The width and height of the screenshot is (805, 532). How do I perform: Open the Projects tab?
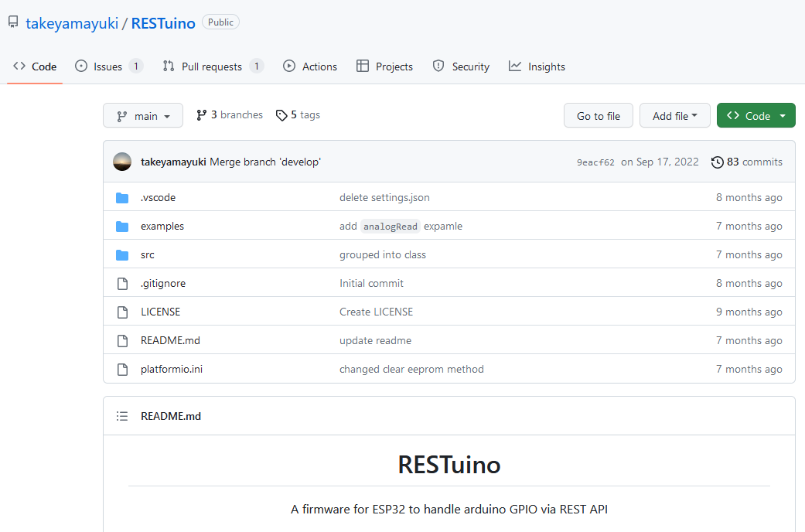[x=384, y=66]
